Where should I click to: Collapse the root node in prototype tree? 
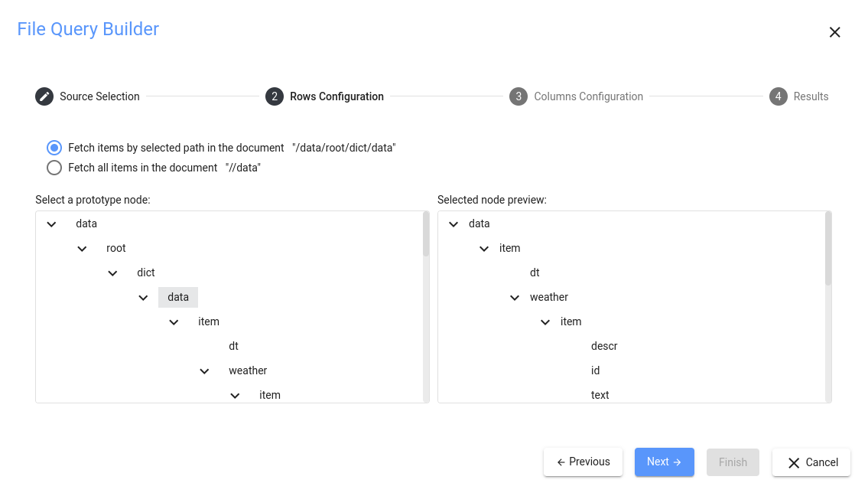(82, 249)
